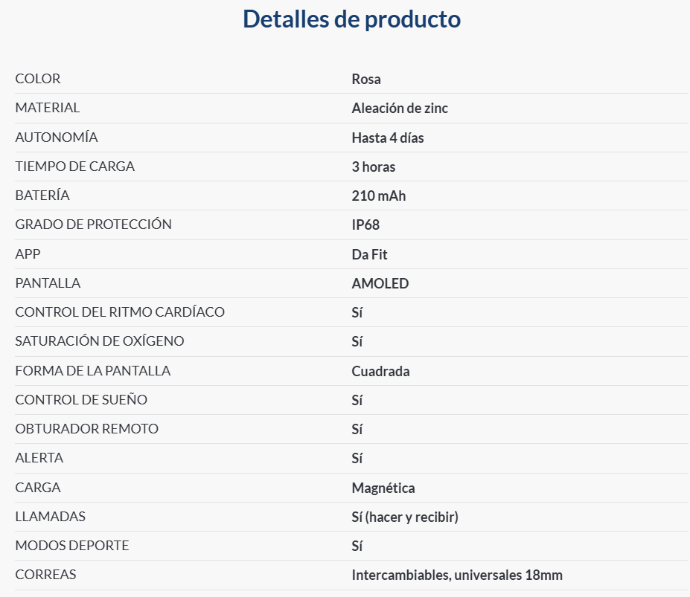Click the 'Da Fit' app name

pyautogui.click(x=369, y=254)
